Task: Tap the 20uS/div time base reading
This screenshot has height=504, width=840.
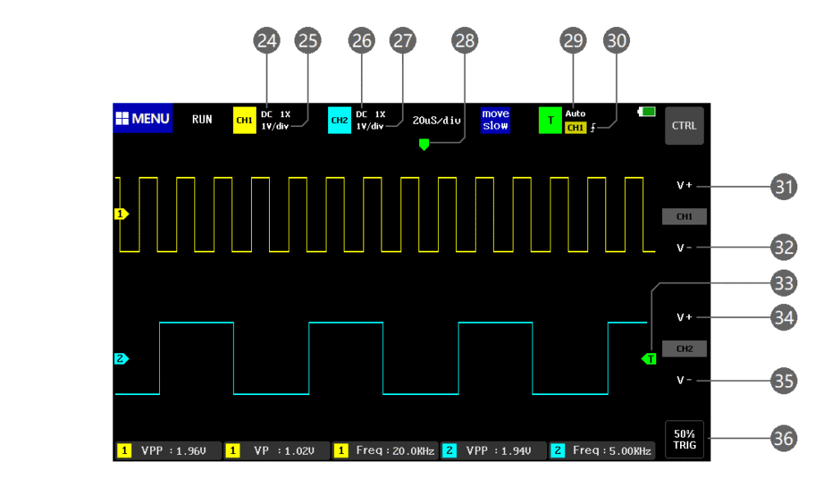Action: [x=436, y=121]
